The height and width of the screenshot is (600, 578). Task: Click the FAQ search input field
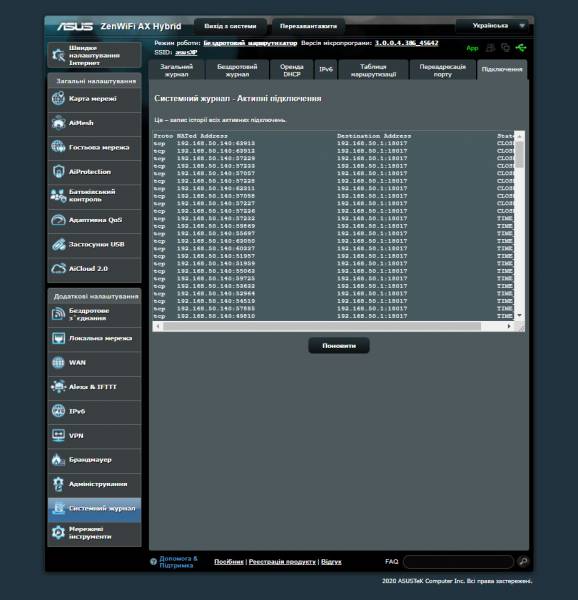(x=458, y=561)
